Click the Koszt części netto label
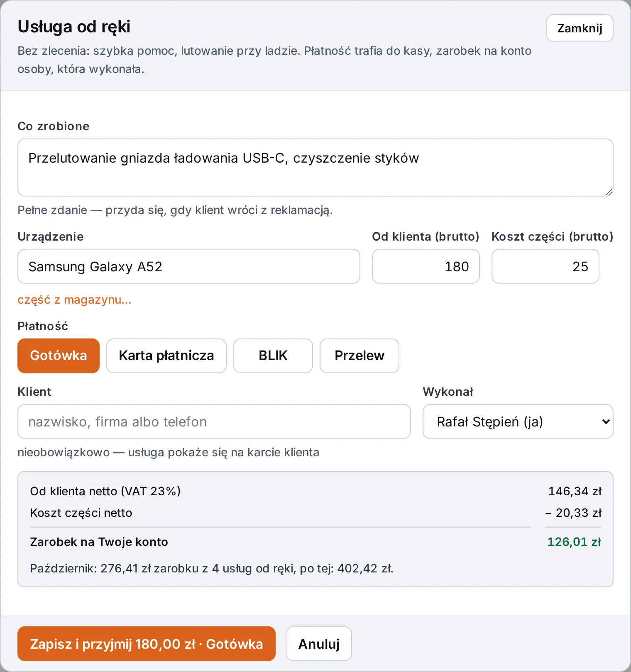 click(x=81, y=513)
